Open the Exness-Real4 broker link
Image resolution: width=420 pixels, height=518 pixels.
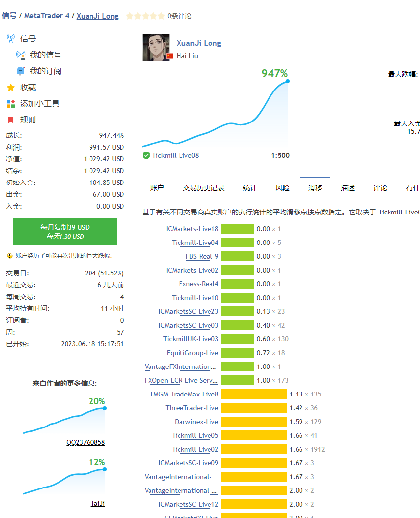coord(199,284)
